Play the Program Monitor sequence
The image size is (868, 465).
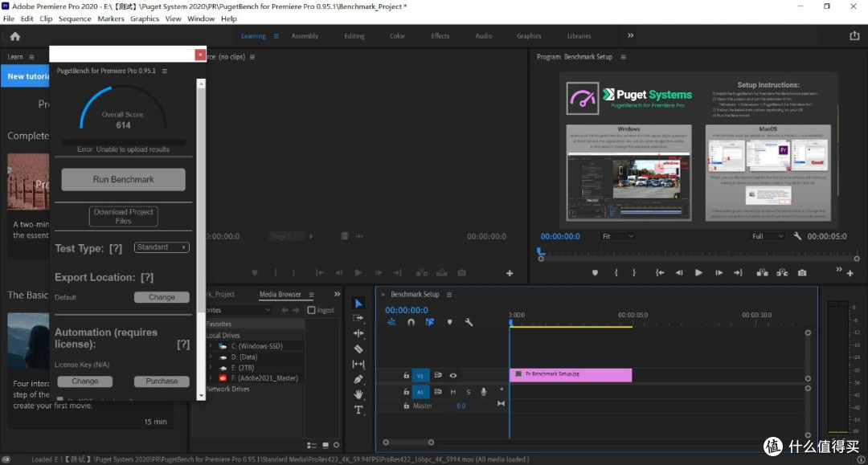click(x=698, y=272)
